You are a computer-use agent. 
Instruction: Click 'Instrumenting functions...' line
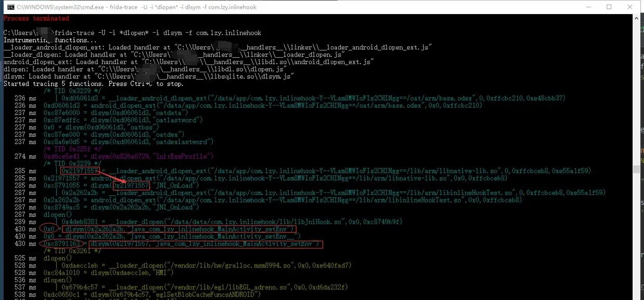pyautogui.click(x=50, y=40)
